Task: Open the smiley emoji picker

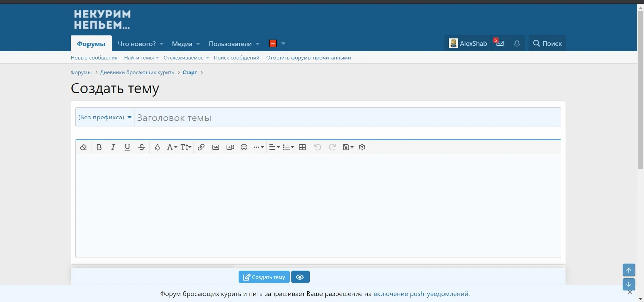Action: tap(244, 147)
